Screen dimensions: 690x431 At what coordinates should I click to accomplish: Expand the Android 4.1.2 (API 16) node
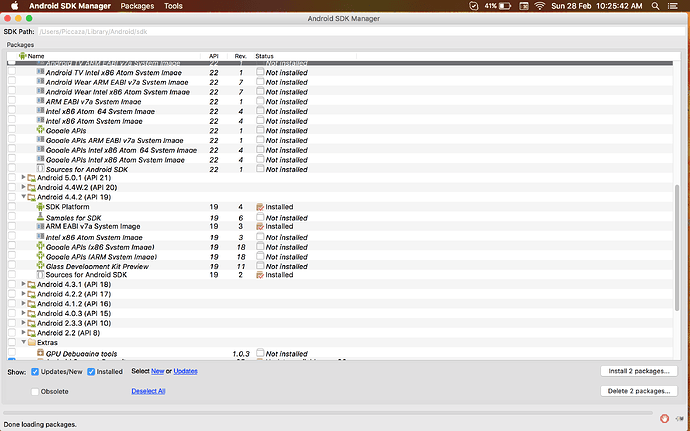click(23, 303)
